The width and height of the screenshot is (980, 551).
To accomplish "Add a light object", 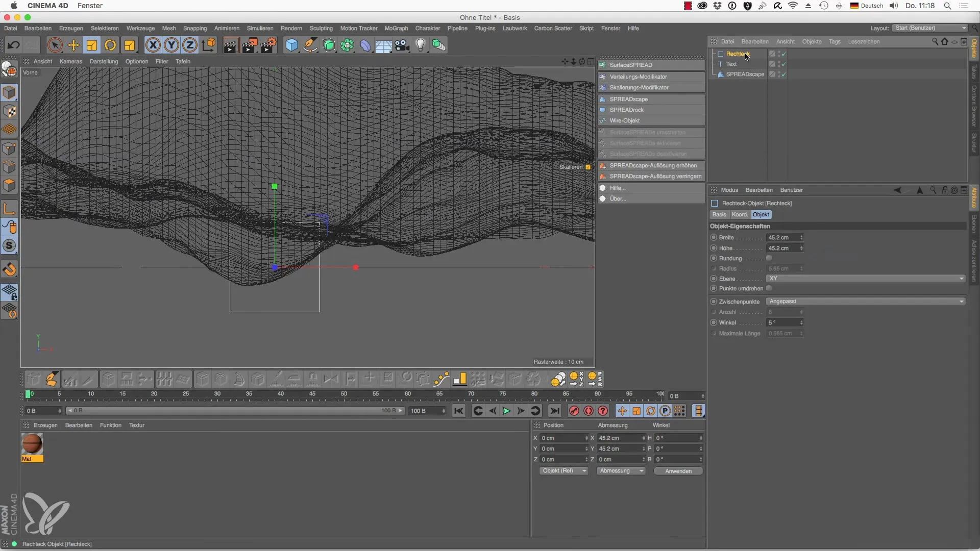I will click(421, 45).
